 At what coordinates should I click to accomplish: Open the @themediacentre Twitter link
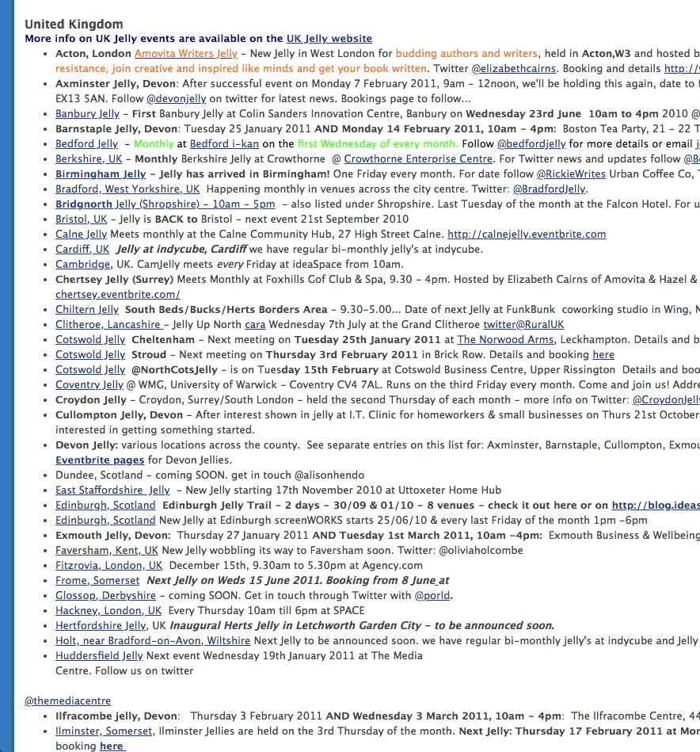tap(67, 700)
